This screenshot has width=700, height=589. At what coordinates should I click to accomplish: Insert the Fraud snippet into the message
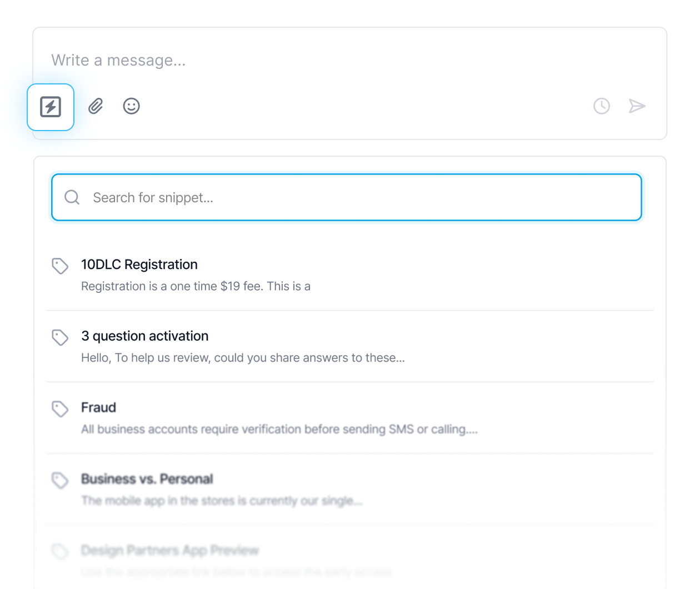click(98, 407)
